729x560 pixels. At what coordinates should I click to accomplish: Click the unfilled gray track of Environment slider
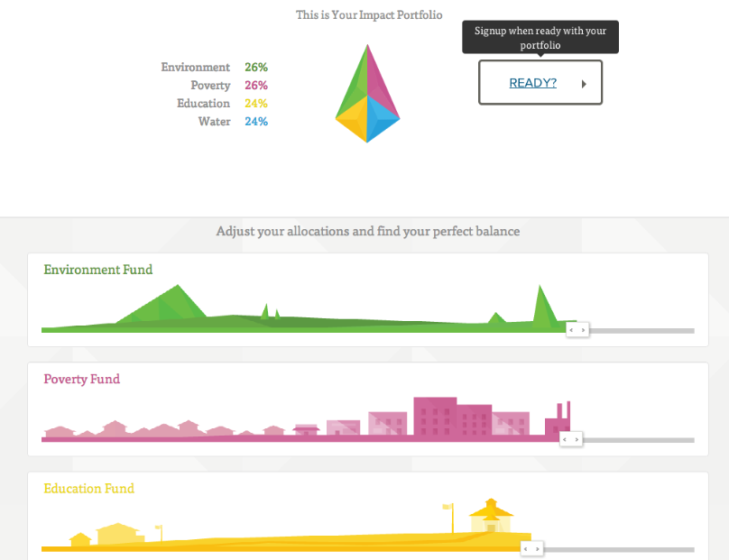pos(641,331)
